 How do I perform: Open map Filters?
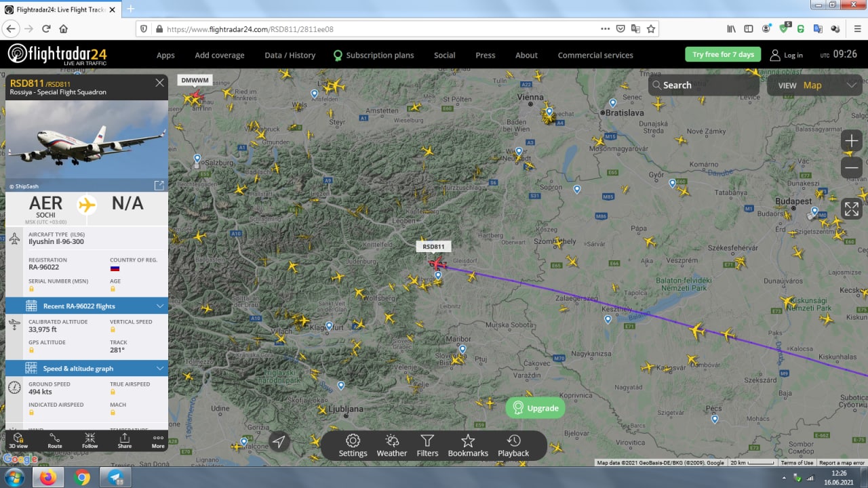coord(427,446)
